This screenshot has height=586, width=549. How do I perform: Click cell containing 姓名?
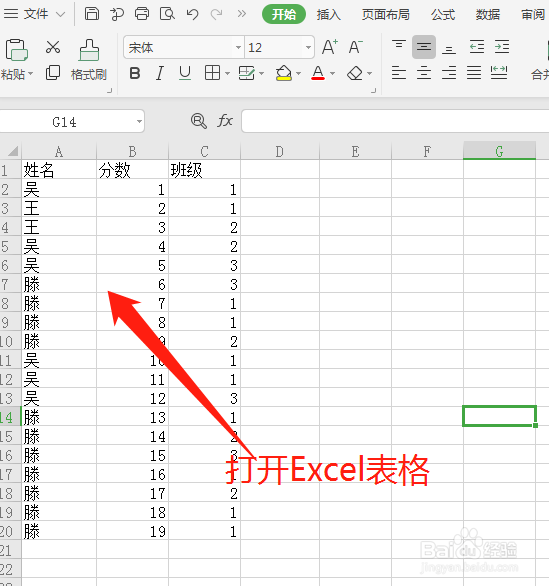tap(59, 170)
